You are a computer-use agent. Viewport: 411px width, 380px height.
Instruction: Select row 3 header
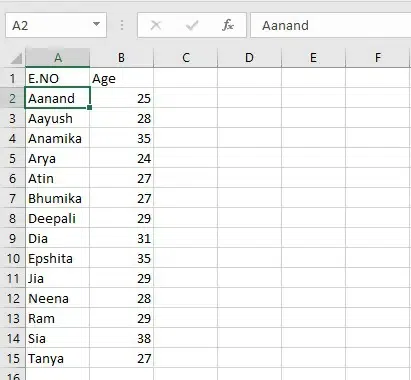tap(13, 118)
